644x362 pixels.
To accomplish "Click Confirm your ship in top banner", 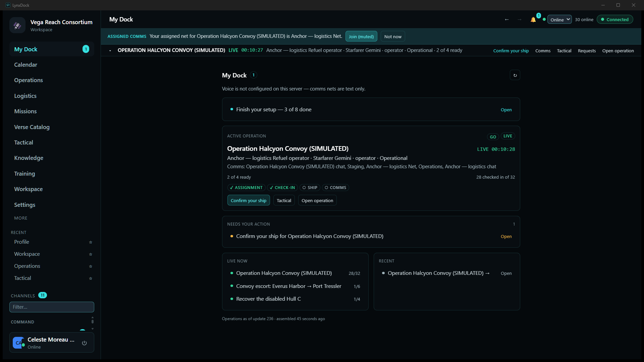I will (511, 51).
